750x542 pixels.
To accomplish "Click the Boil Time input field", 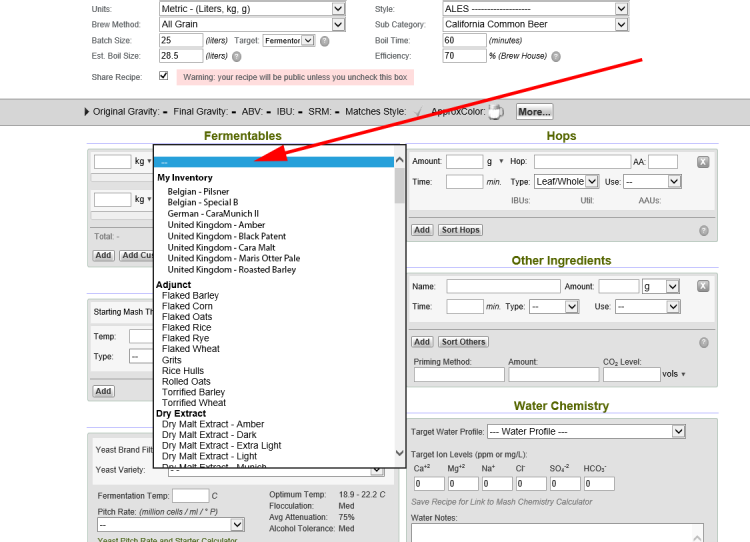I will (462, 40).
